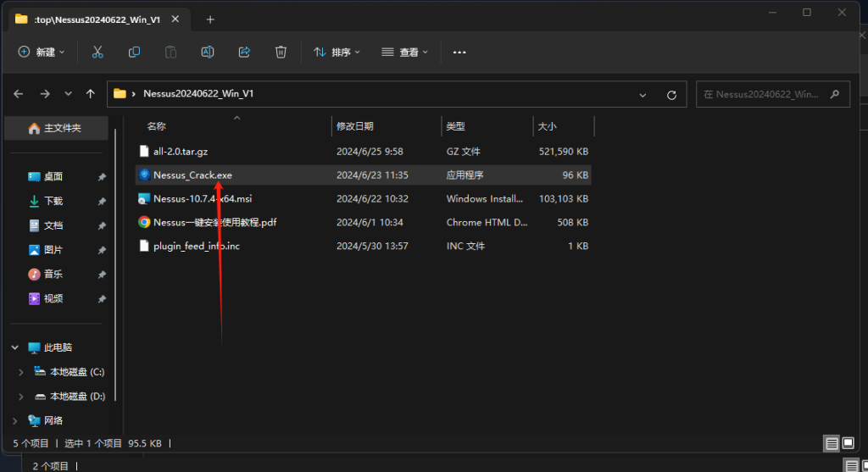Click the Cut scissors icon

pyautogui.click(x=97, y=52)
